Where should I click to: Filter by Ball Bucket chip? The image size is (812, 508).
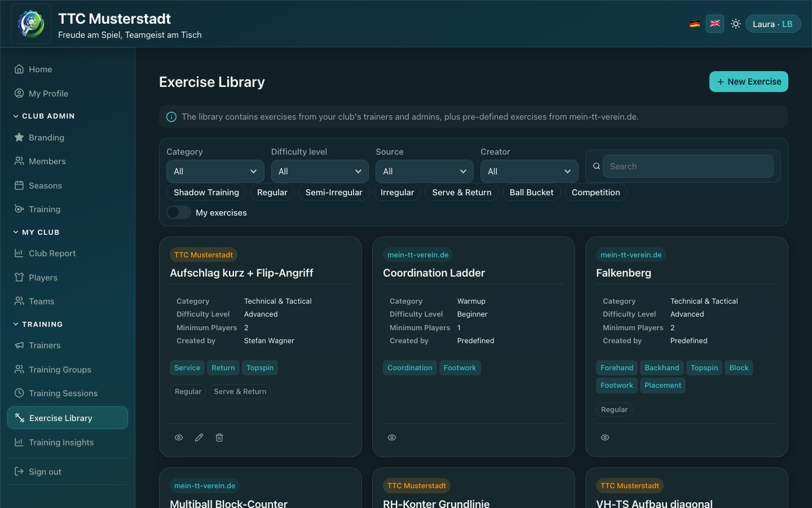coord(532,192)
